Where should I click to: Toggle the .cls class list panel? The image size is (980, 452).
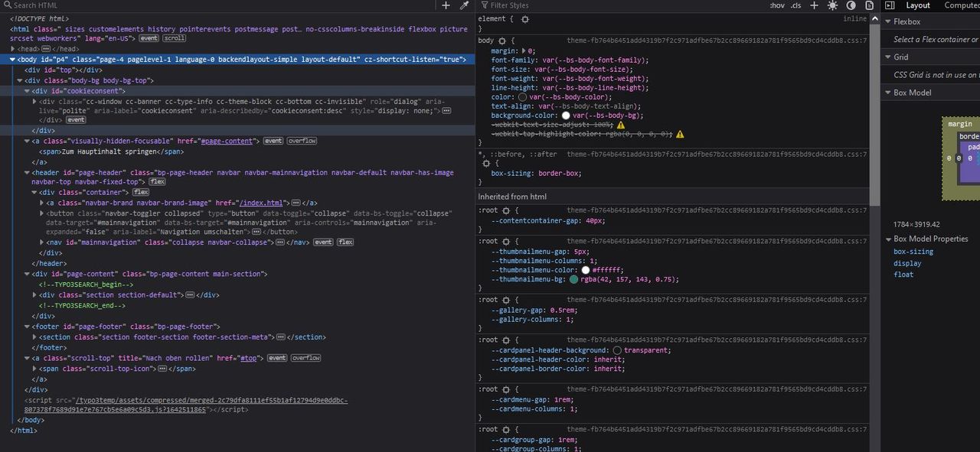click(795, 5)
